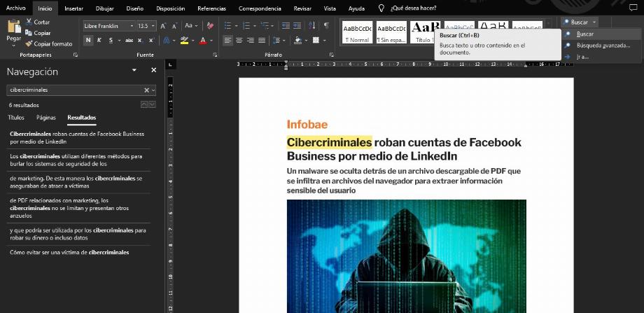Viewport: 644px width, 313px height.
Task: Show the Páginas tab in Navegación
Action: (46, 118)
